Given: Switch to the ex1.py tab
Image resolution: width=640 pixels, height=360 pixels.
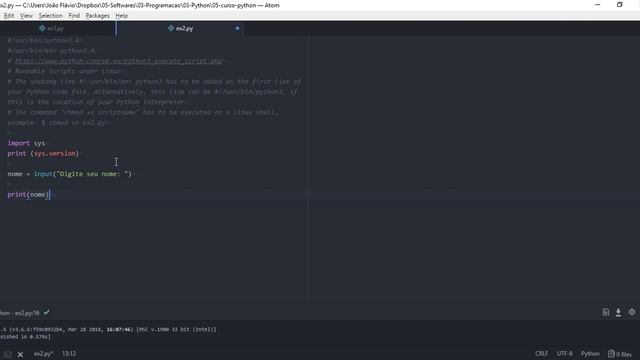Looking at the screenshot, I should click(x=55, y=29).
